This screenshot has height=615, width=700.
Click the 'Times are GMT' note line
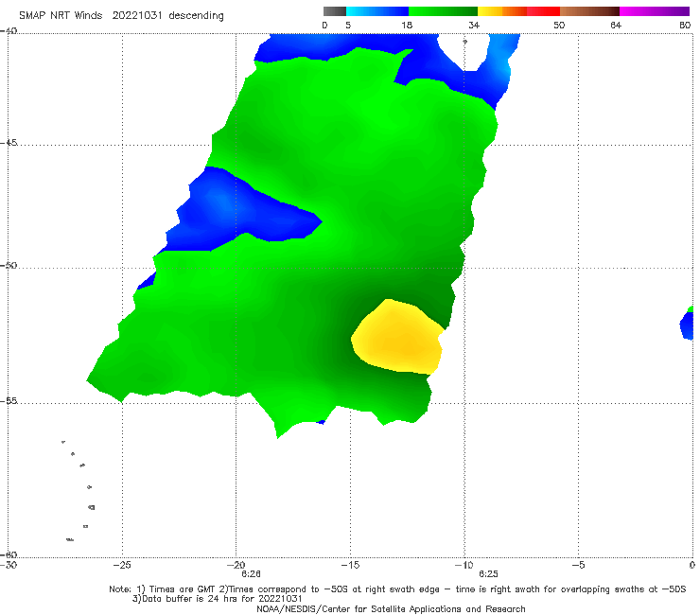tap(397, 589)
